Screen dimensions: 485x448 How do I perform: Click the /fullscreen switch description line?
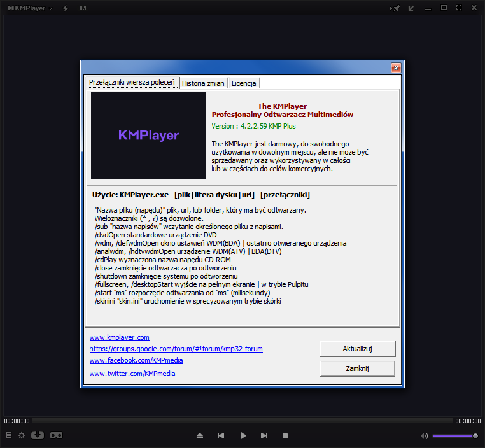coord(201,284)
